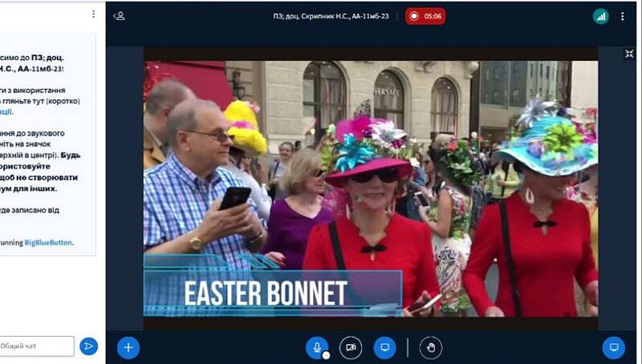Focus the public chat message input
Viewport: 642px width, 364px height.
point(36,346)
